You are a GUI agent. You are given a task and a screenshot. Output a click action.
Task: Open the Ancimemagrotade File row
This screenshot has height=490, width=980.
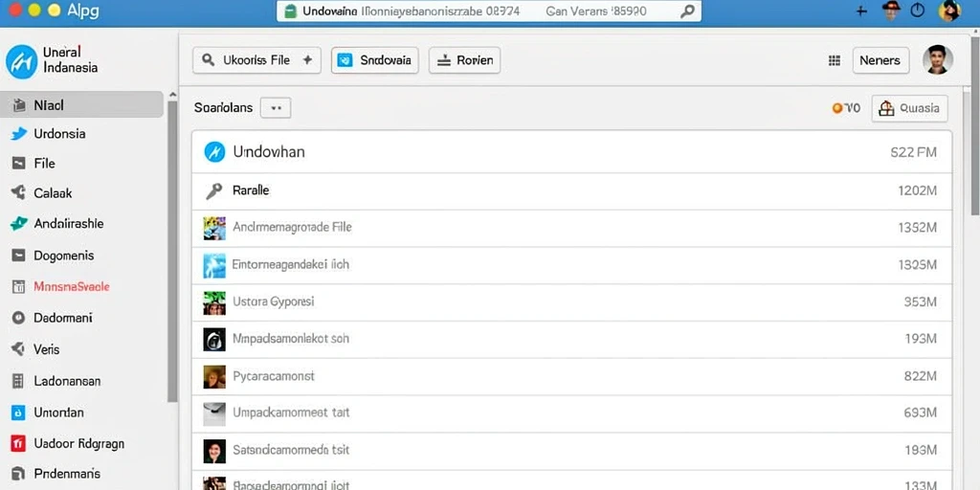(572, 228)
